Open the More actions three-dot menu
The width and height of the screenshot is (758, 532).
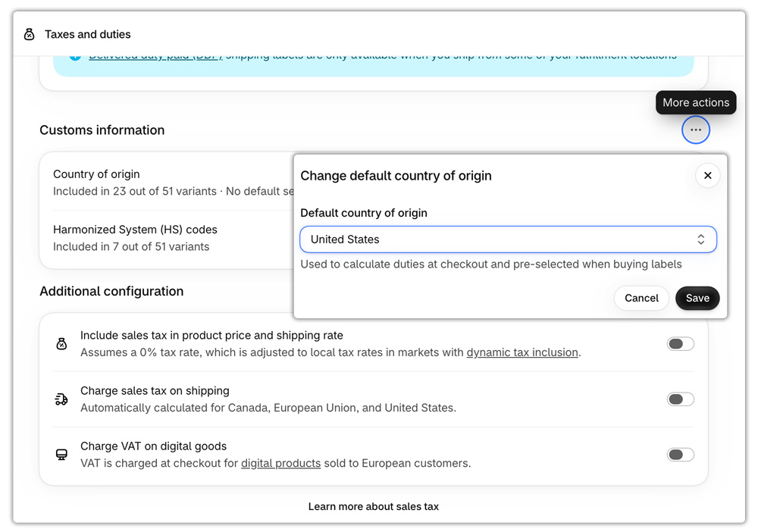pos(696,130)
